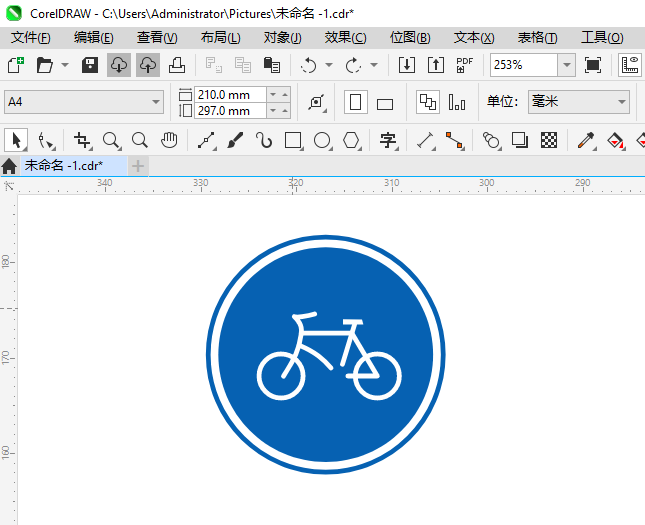Screen dimensions: 645x525
Task: Click the 253% zoom level field
Action: [x=524, y=65]
